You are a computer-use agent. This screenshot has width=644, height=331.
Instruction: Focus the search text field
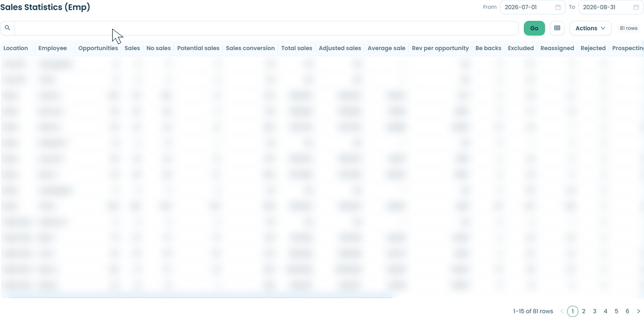click(266, 28)
